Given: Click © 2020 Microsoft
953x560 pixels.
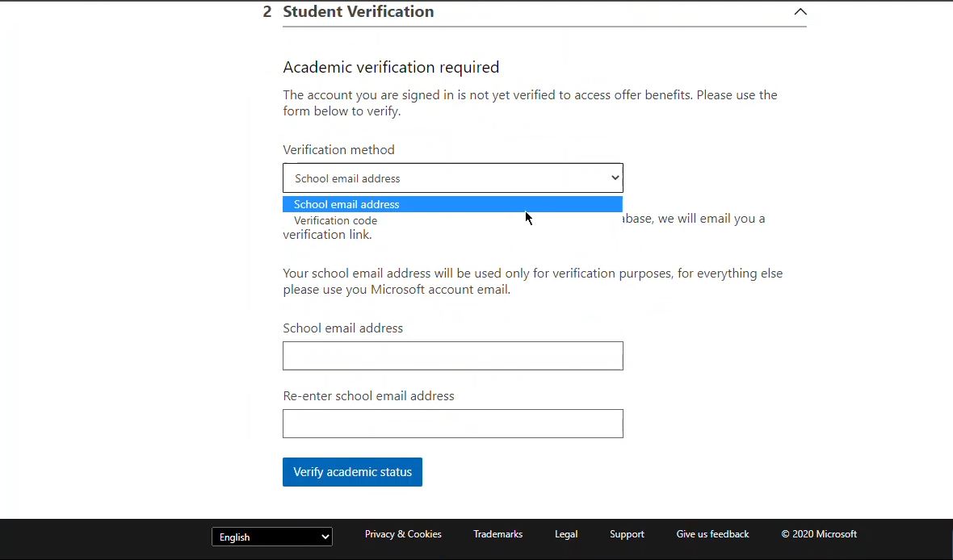Looking at the screenshot, I should (x=819, y=533).
